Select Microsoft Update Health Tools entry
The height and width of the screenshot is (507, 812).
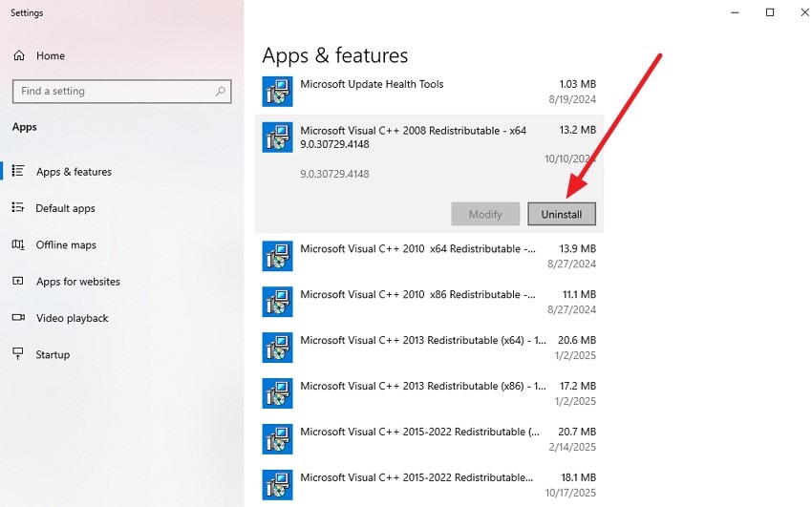click(x=429, y=92)
